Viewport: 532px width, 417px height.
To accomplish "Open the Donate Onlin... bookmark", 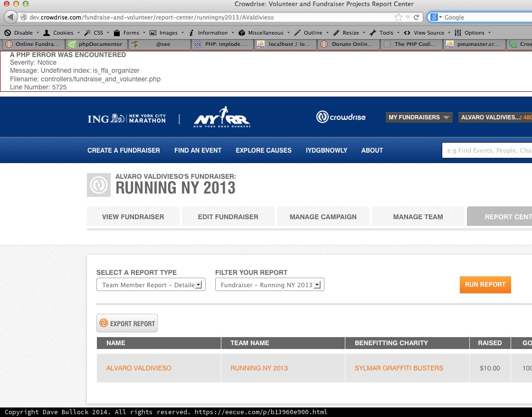I will tap(348, 44).
